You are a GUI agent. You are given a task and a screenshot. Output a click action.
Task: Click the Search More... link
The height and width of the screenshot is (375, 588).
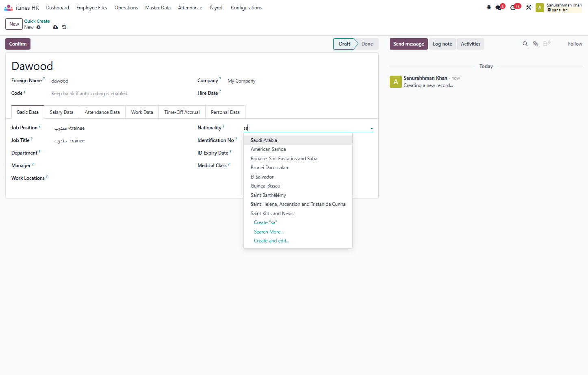click(269, 232)
